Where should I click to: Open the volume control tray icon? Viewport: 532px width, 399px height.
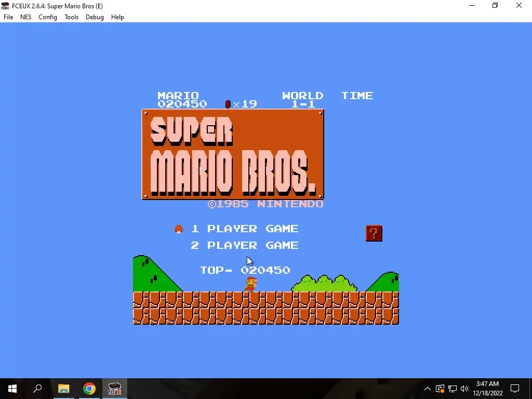(464, 389)
